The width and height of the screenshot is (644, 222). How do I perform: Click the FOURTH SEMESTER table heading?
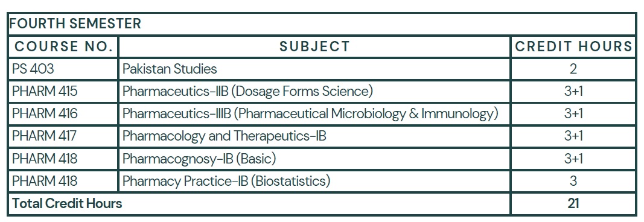[75, 24]
